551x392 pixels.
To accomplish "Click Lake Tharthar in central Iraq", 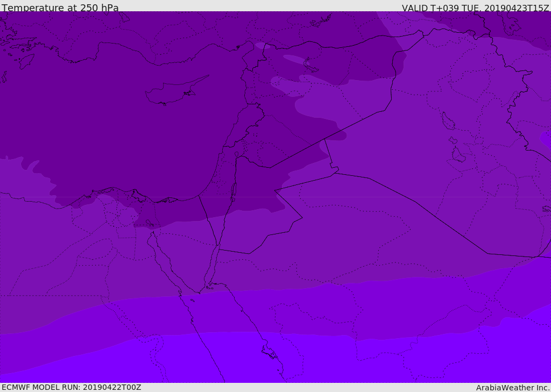I will [448, 121].
